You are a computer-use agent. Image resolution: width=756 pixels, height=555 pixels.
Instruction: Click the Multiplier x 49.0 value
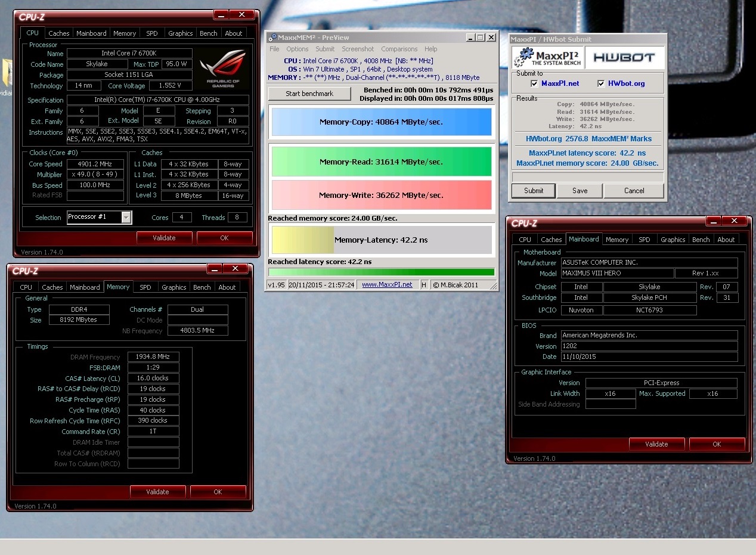click(x=95, y=175)
